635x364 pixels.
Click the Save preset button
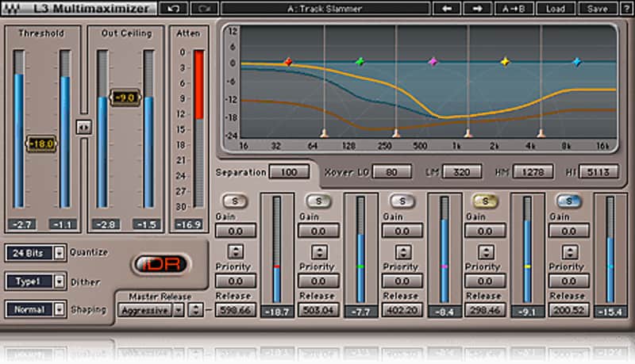click(x=598, y=9)
